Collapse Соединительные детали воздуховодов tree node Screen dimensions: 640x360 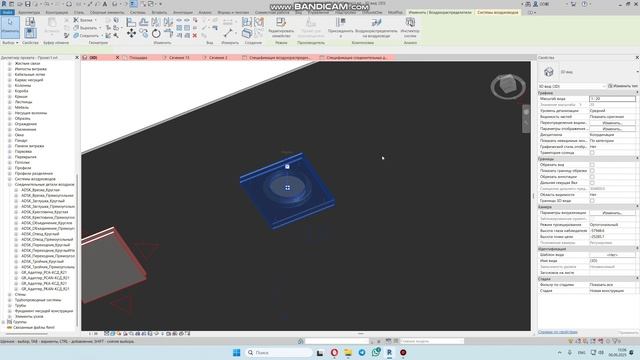tap(10, 184)
